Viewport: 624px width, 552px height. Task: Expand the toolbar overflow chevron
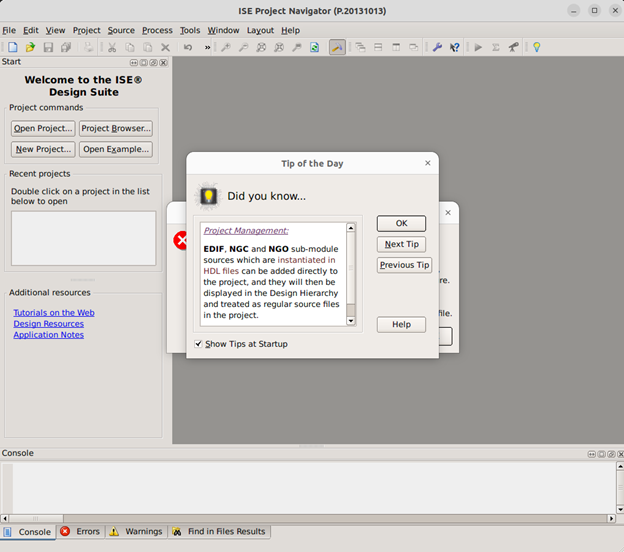coord(207,47)
